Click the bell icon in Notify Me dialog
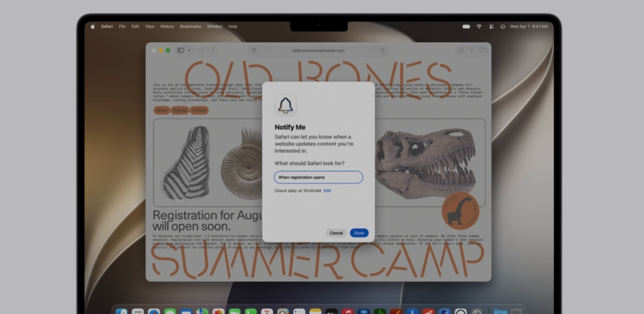This screenshot has height=314, width=644. pyautogui.click(x=286, y=106)
